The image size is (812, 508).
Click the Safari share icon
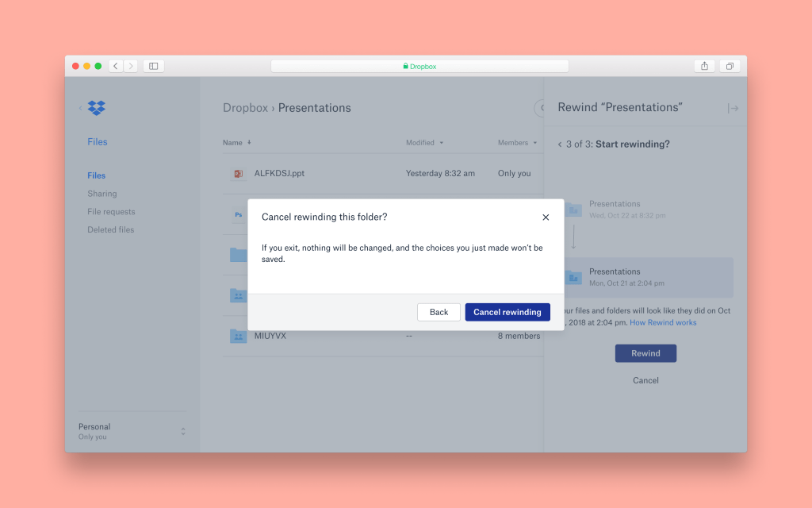click(703, 66)
